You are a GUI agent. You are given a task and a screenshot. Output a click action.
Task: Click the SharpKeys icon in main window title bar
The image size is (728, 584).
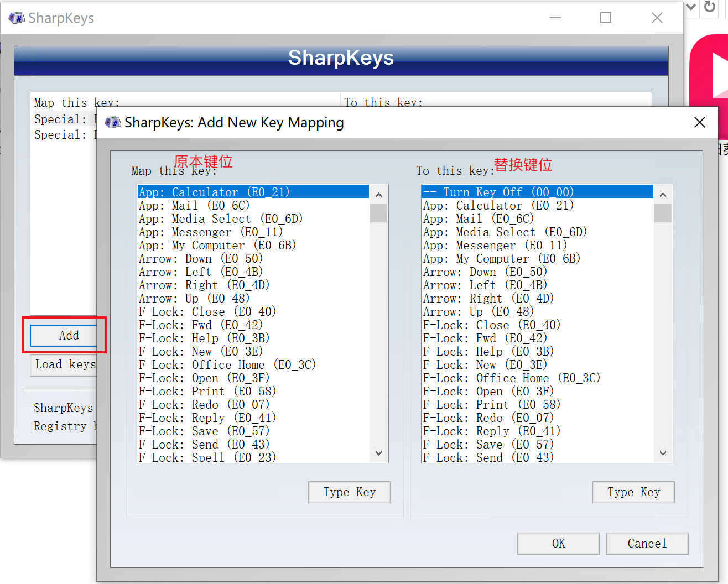point(17,17)
